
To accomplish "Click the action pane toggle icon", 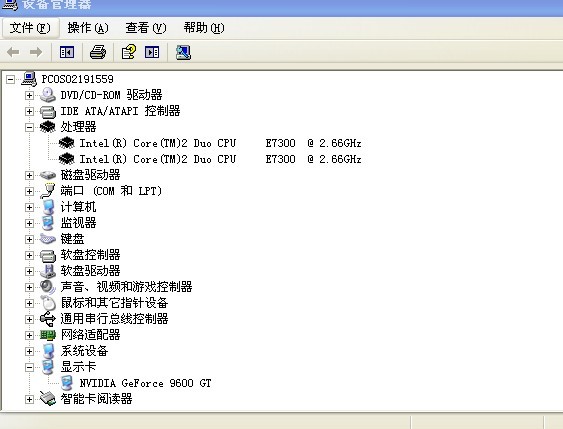I will pyautogui.click(x=152, y=52).
